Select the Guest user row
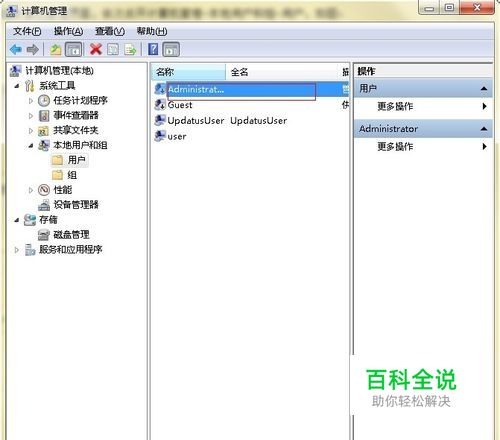The height and width of the screenshot is (440, 500). [x=251, y=105]
